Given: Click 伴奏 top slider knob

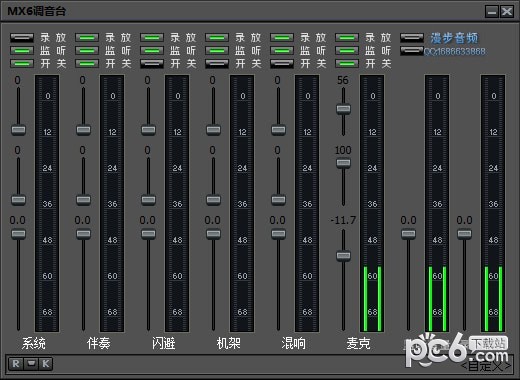Looking at the screenshot, I should point(83,130).
